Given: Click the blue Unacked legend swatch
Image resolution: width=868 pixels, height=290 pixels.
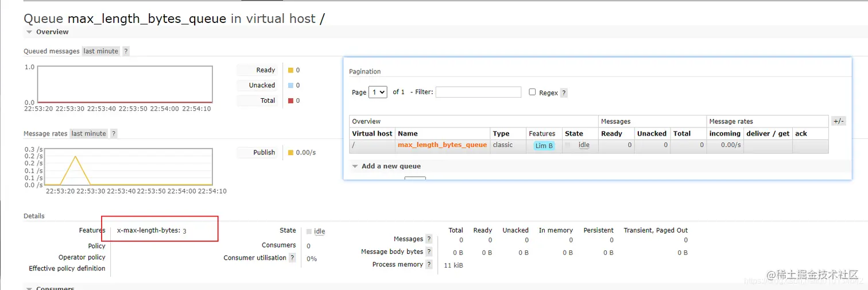Looking at the screenshot, I should click(x=291, y=85).
